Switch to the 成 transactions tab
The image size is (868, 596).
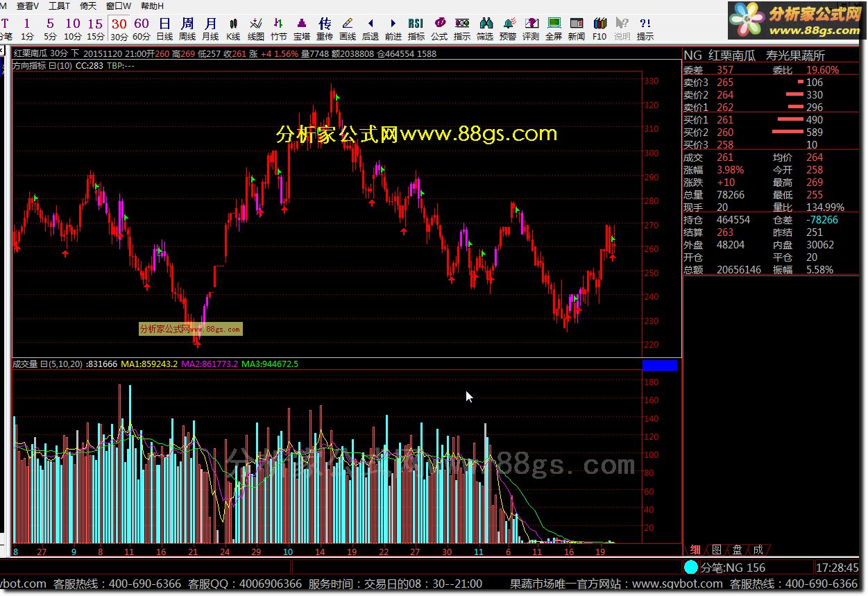tap(758, 550)
